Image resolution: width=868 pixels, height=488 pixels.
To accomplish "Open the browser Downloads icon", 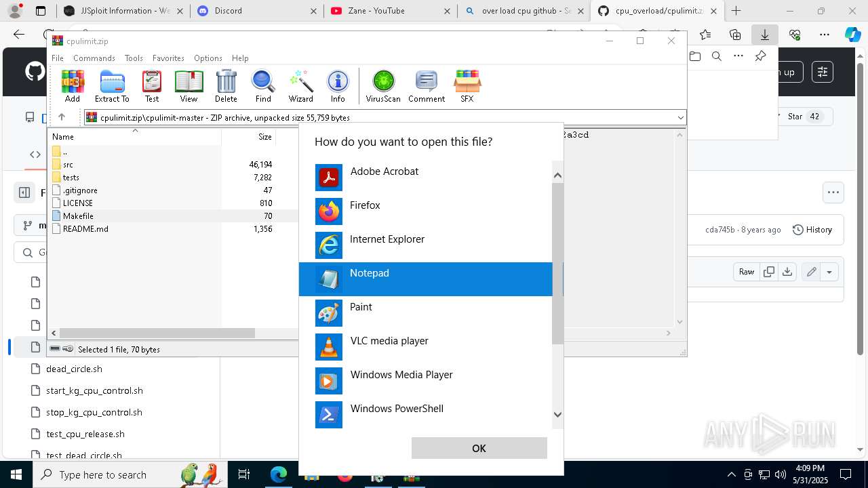I will pos(765,34).
